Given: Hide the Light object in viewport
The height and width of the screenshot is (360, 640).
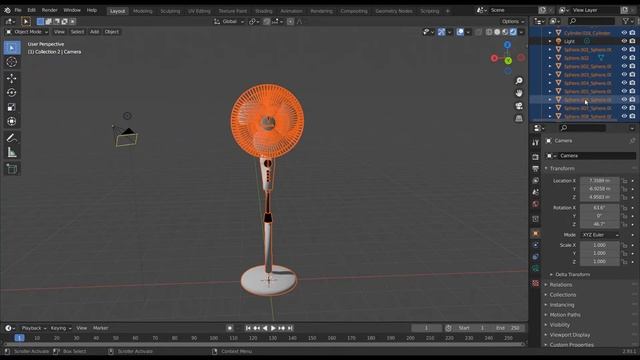Looking at the screenshot, I should [624, 41].
